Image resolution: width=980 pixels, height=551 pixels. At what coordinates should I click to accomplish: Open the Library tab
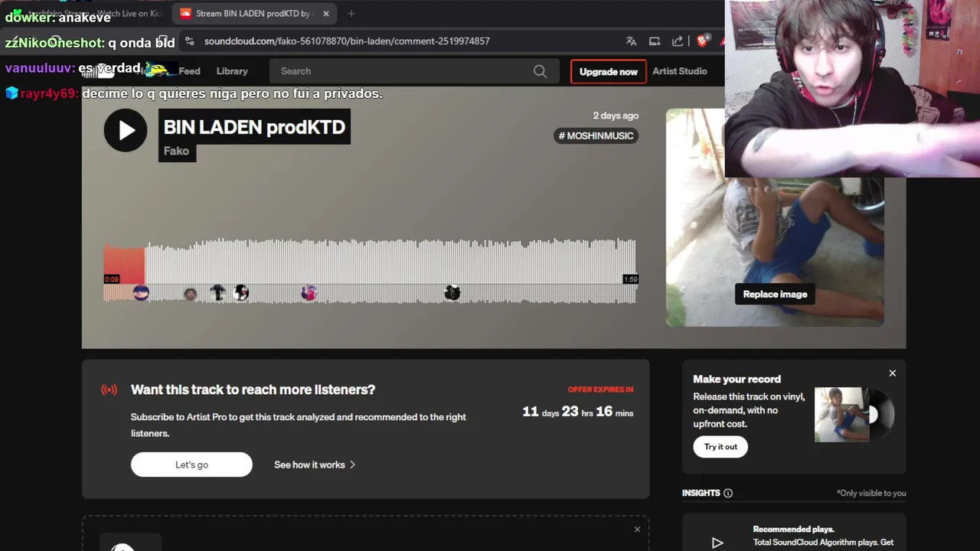tap(232, 71)
